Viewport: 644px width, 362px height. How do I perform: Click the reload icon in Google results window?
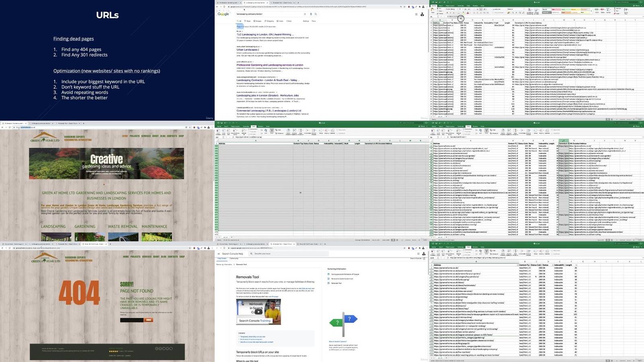coord(224,6)
